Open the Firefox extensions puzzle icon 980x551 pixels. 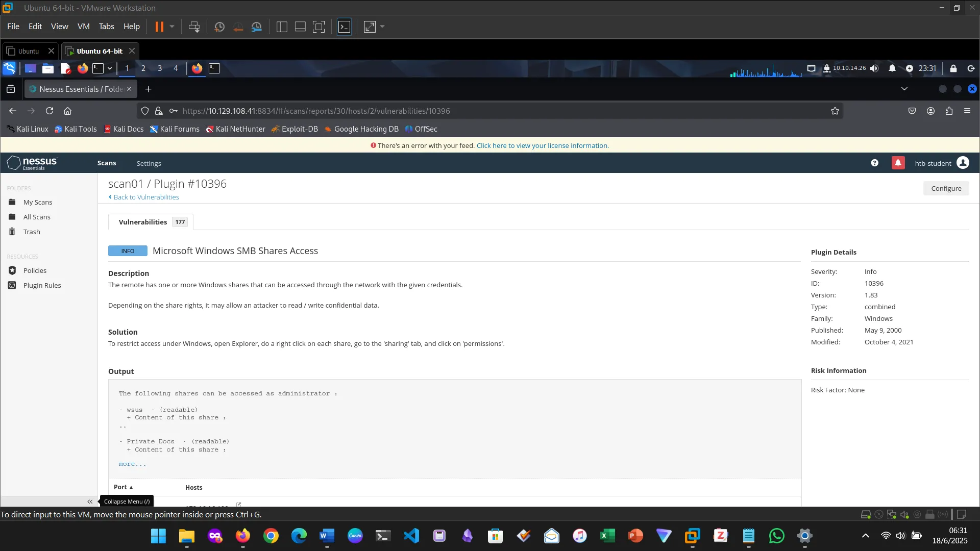click(949, 111)
